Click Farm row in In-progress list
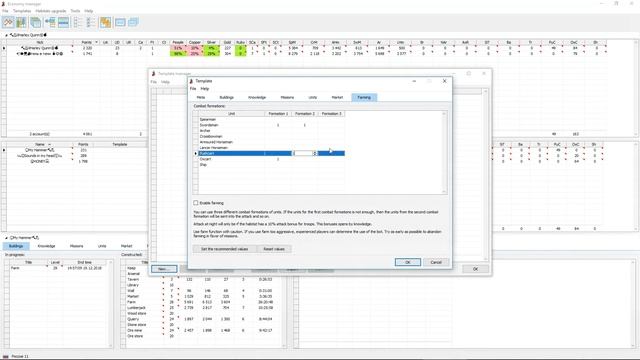 [58, 268]
